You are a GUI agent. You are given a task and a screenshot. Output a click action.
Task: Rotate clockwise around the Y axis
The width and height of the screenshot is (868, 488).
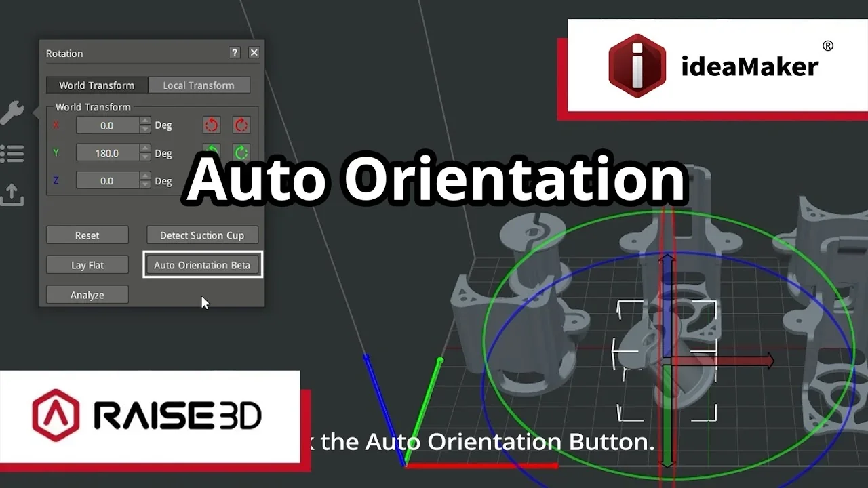point(241,152)
